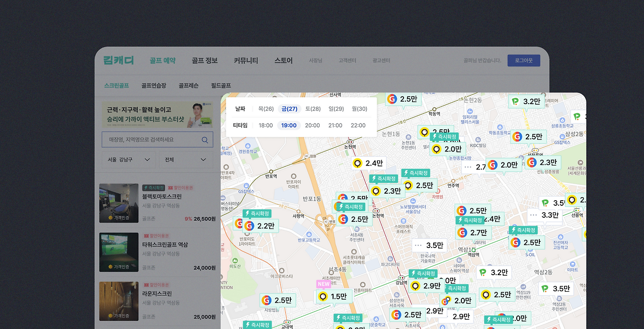
Task: Set tee time to 20:00
Action: tap(312, 125)
